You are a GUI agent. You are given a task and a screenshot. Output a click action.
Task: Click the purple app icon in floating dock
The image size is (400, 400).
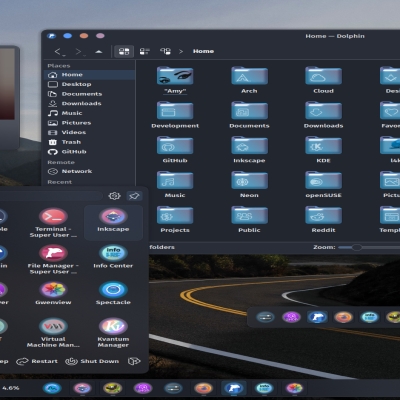[x=291, y=317]
